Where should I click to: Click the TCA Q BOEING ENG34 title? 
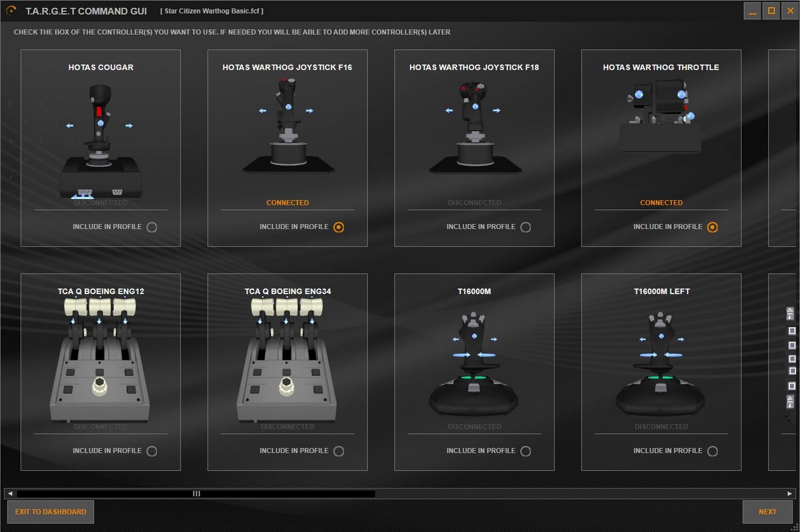click(x=287, y=292)
